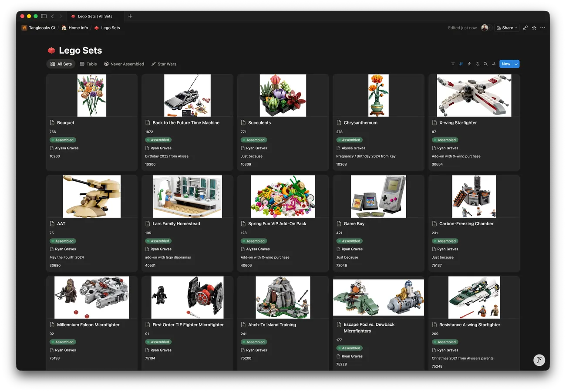Click the blue sort arrows icon
The height and width of the screenshot is (392, 566).
click(x=461, y=64)
